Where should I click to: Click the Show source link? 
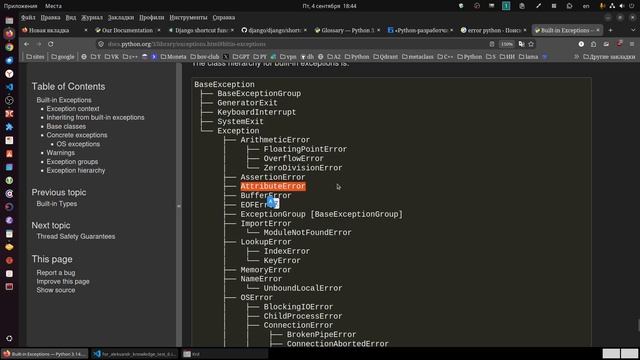click(x=56, y=290)
